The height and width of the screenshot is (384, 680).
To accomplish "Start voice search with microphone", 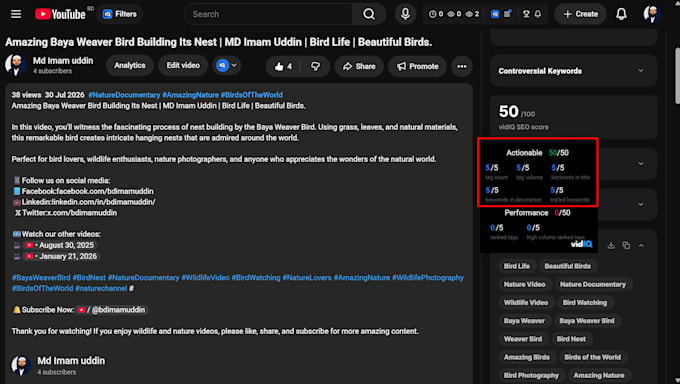I will (405, 14).
